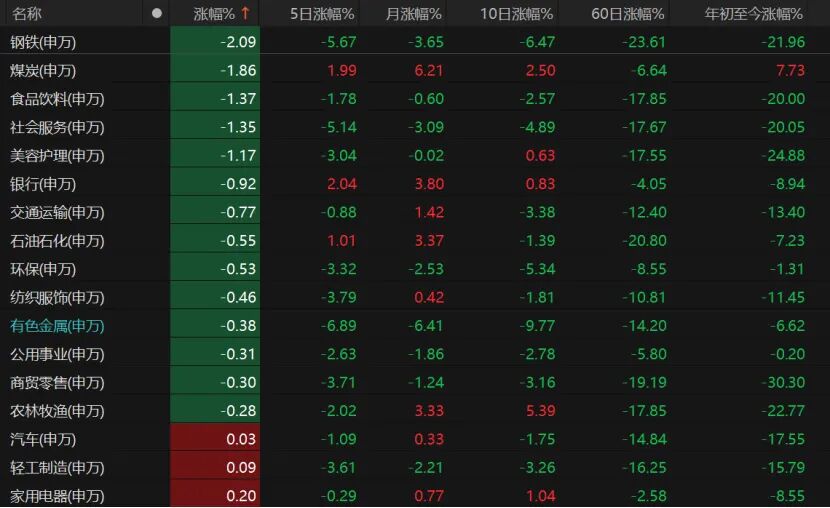Sort by the 60日涨幅% column header
This screenshot has width=830, height=508.
pyautogui.click(x=627, y=14)
